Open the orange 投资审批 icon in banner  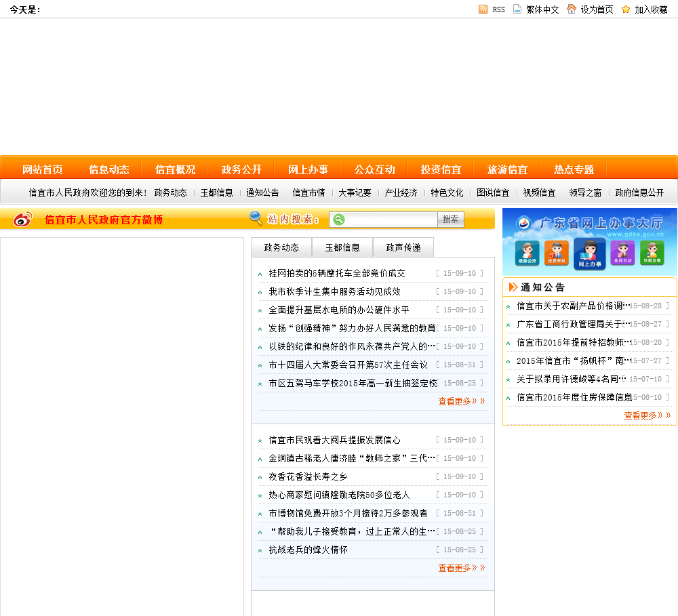(557, 253)
